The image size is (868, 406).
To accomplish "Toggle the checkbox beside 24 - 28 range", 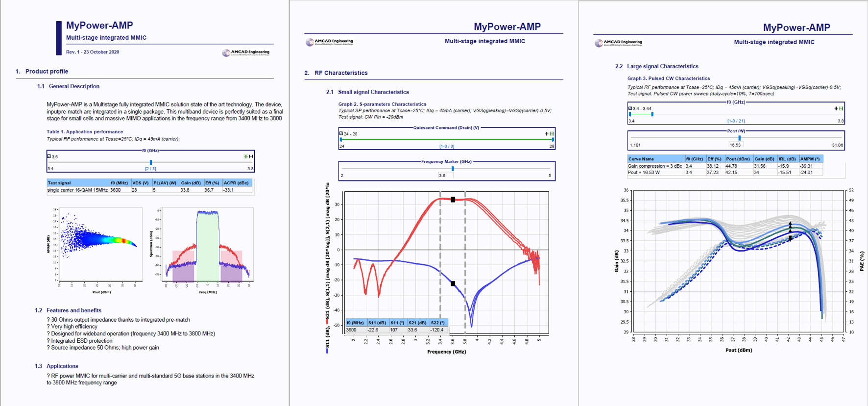I will (341, 133).
